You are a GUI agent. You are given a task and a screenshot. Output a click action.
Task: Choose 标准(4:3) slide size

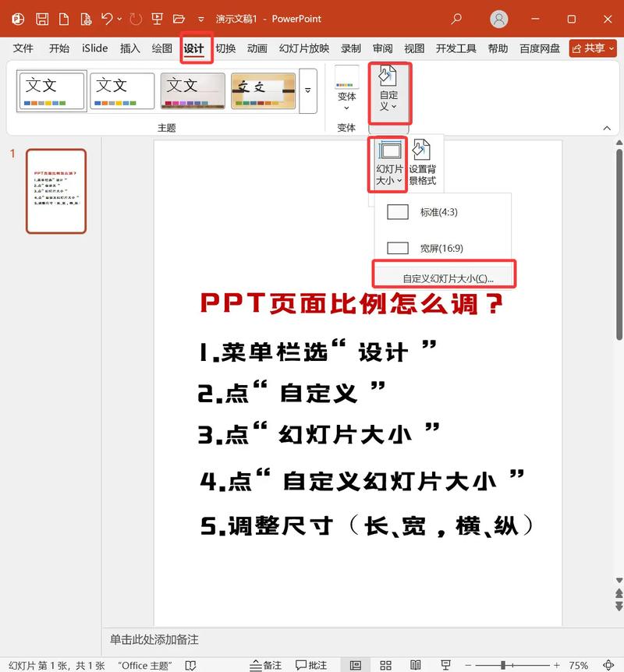tap(442, 212)
